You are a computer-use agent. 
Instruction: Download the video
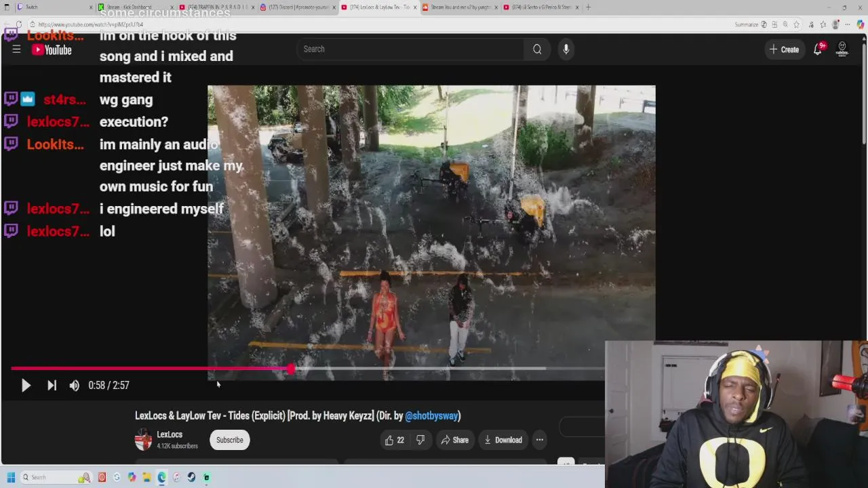pos(502,440)
